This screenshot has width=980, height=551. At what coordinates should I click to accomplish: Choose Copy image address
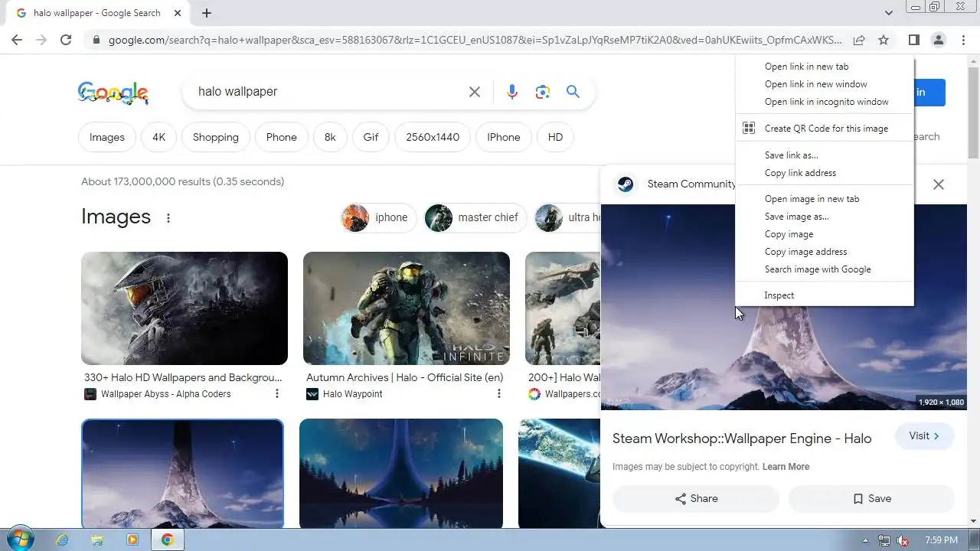pos(825,252)
